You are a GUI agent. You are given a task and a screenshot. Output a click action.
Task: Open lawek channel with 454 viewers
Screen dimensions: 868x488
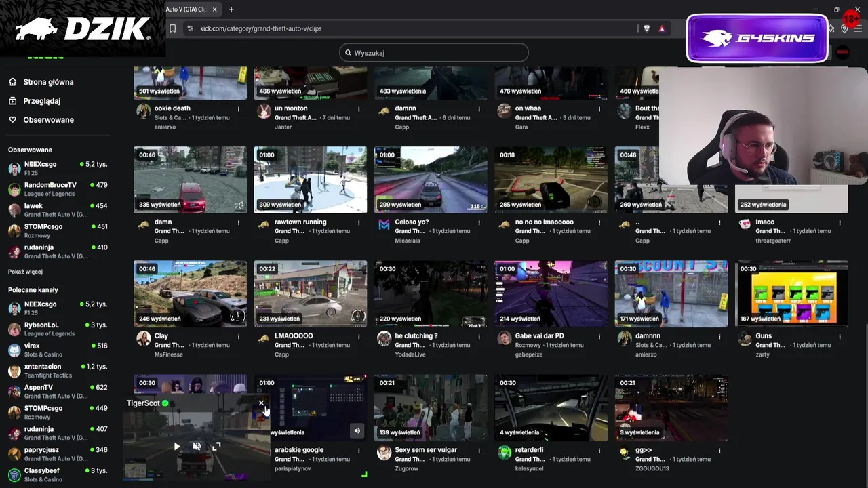click(58, 209)
